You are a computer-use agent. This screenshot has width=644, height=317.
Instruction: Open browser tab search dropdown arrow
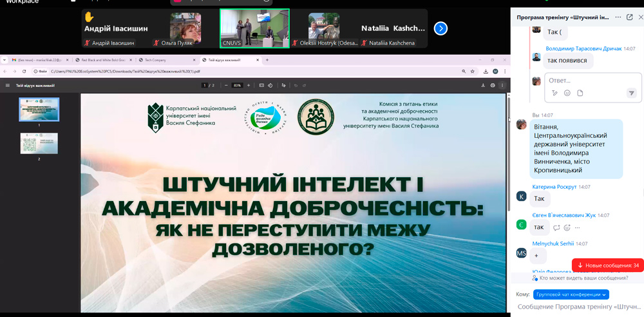point(4,60)
